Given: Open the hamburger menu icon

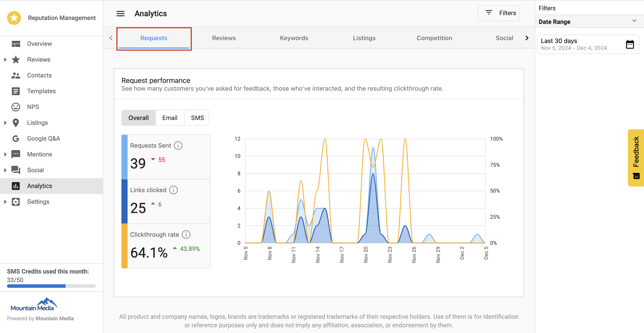Looking at the screenshot, I should pos(120,14).
